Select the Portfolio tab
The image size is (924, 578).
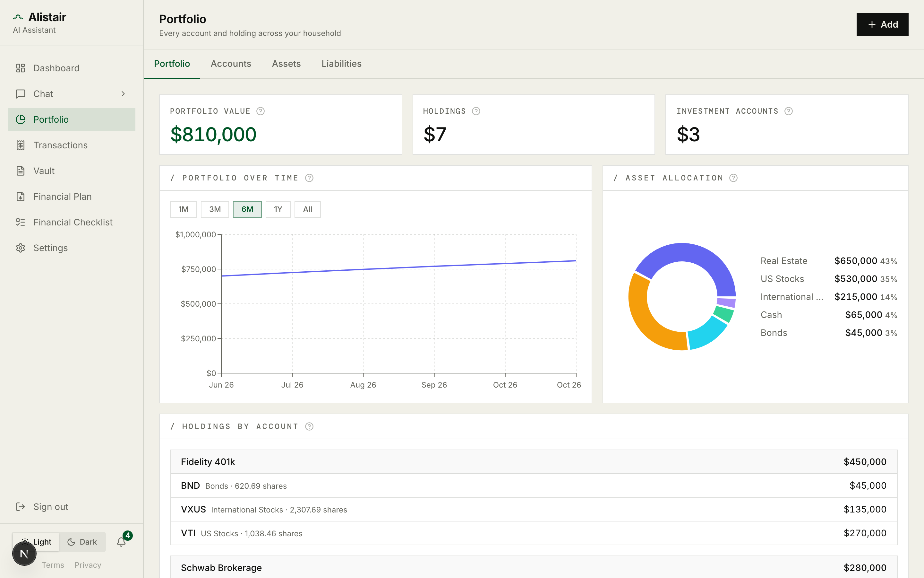click(172, 64)
